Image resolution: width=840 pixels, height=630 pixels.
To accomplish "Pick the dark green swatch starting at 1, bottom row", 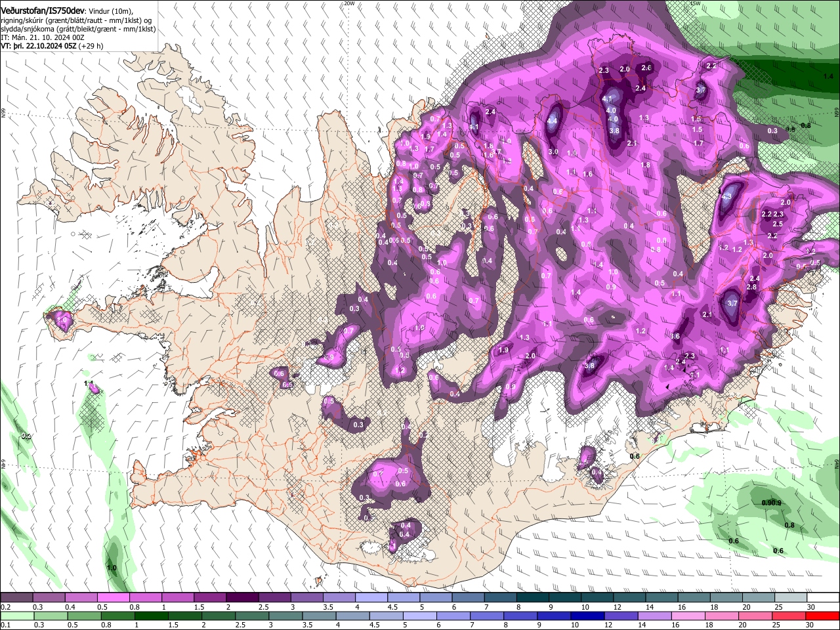I will pyautogui.click(x=152, y=616).
